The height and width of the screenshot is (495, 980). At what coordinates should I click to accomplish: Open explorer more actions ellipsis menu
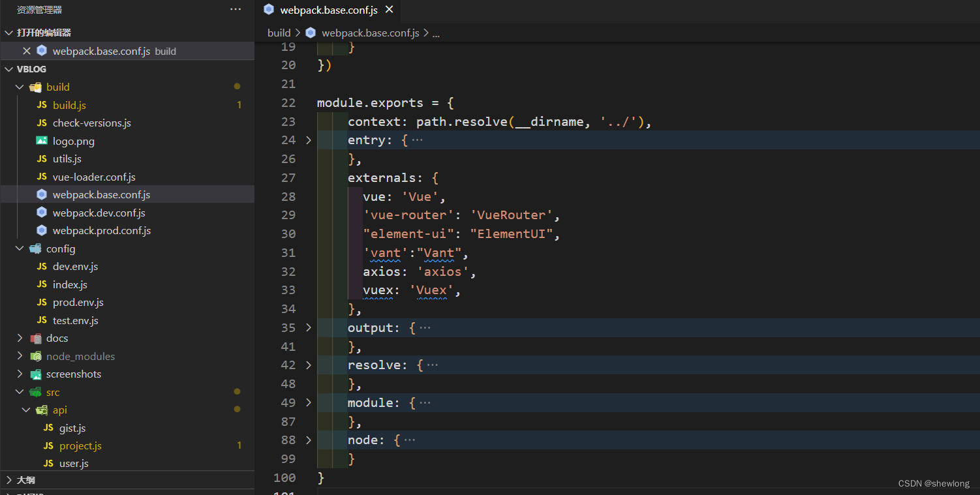click(x=236, y=10)
